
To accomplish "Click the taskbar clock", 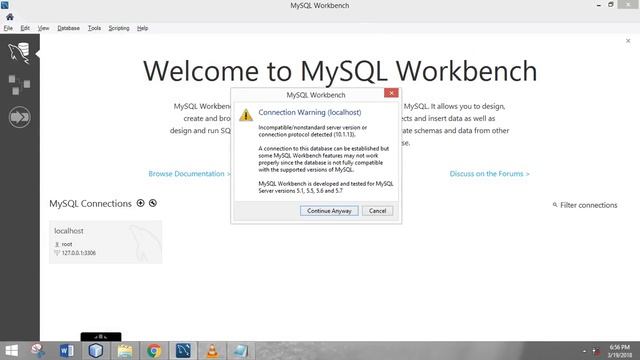I will 620,351.
